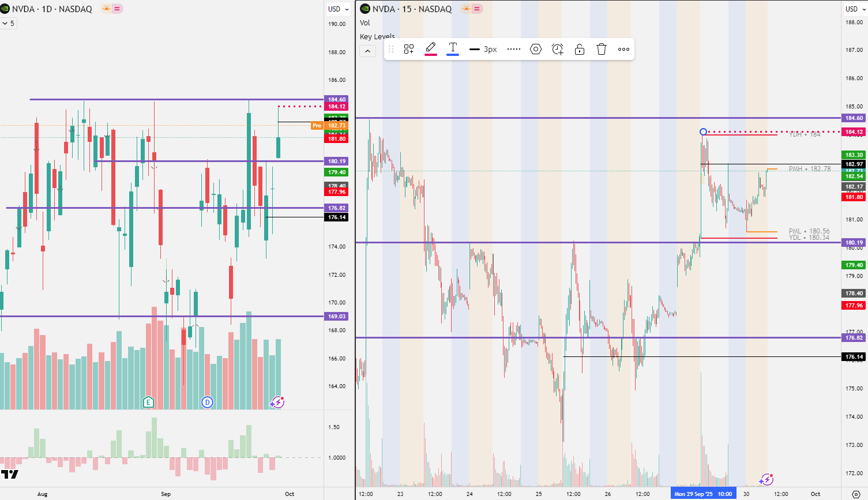Open the earnings E marker on the daily chart

tap(148, 402)
